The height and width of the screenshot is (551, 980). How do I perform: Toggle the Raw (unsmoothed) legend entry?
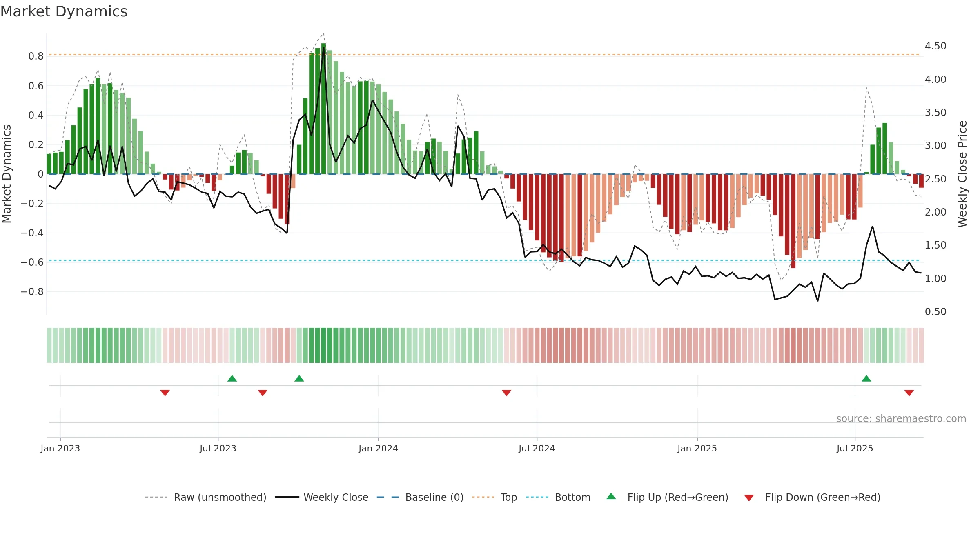pos(206,497)
